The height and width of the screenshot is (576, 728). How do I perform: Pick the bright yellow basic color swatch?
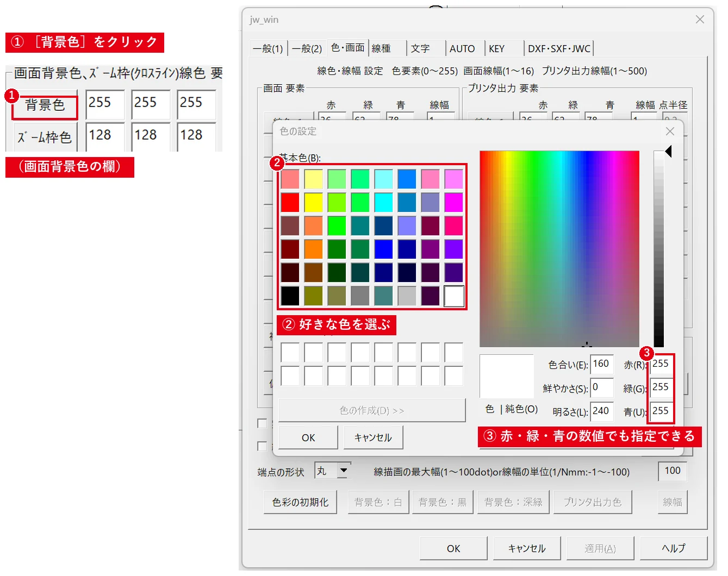coord(313,202)
